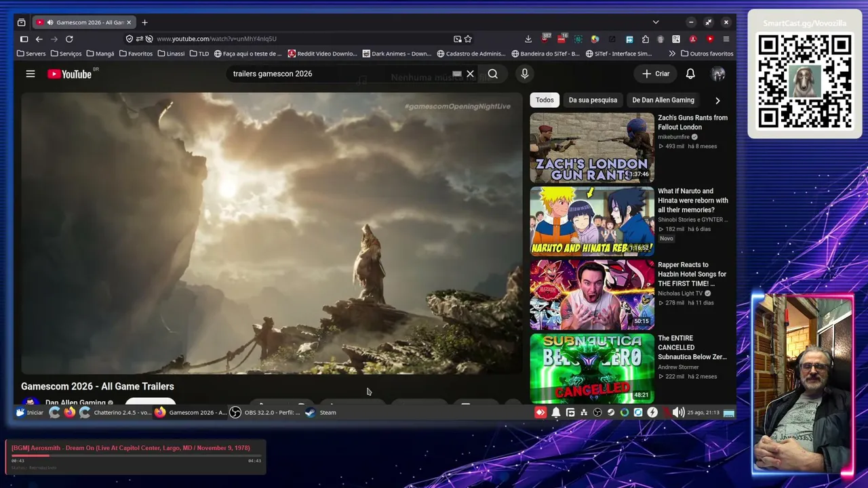The image size is (868, 488).
Task: Open the tracking protection shield icon
Action: click(x=130, y=39)
